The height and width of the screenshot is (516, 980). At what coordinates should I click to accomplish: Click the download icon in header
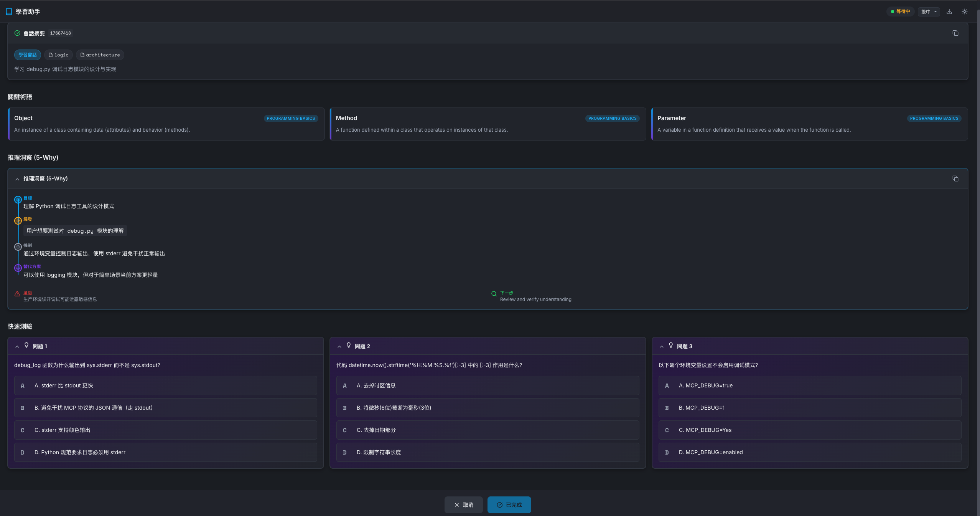coord(949,12)
